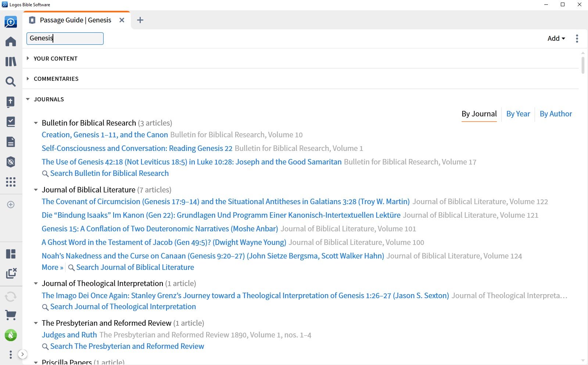588x365 pixels.
Task: Collapse the Journals section
Action: pyautogui.click(x=28, y=99)
